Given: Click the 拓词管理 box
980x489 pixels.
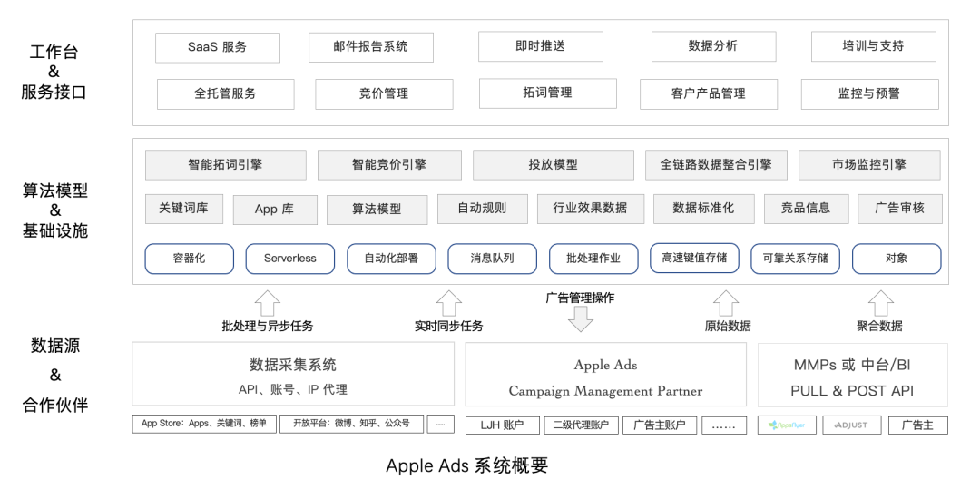Looking at the screenshot, I should coord(548,93).
